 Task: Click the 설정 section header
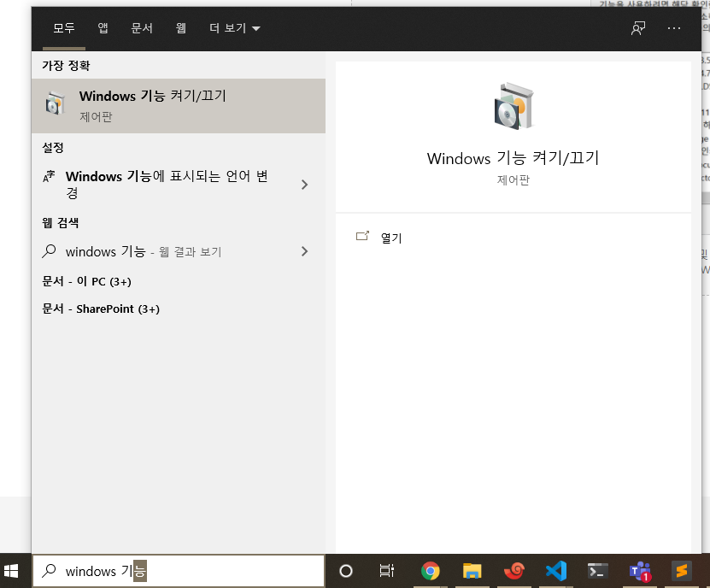click(x=53, y=147)
